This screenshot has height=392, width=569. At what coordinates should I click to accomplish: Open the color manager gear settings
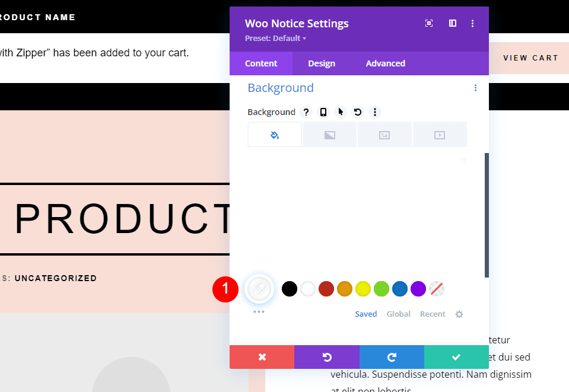459,314
